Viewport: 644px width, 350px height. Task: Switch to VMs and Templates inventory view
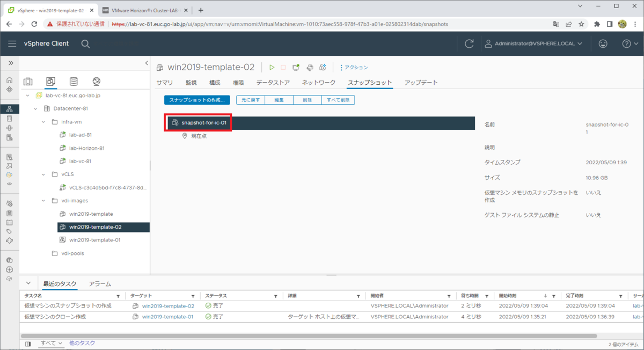[50, 82]
